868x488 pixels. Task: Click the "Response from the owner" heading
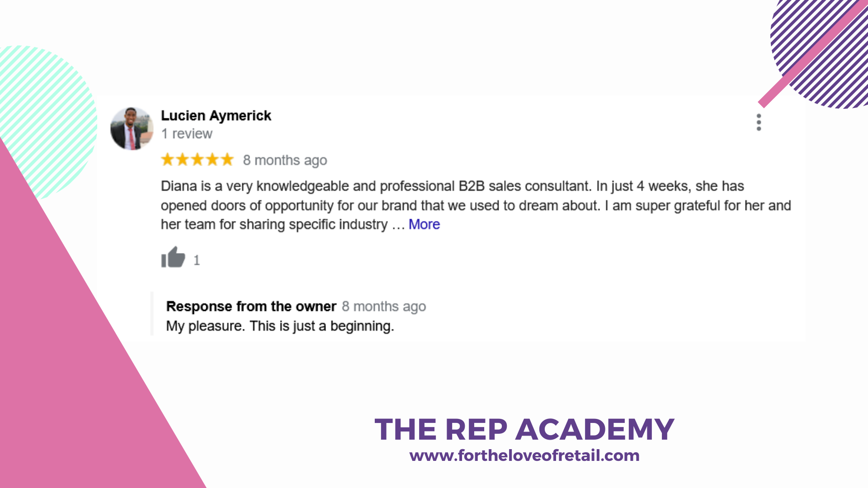(251, 306)
